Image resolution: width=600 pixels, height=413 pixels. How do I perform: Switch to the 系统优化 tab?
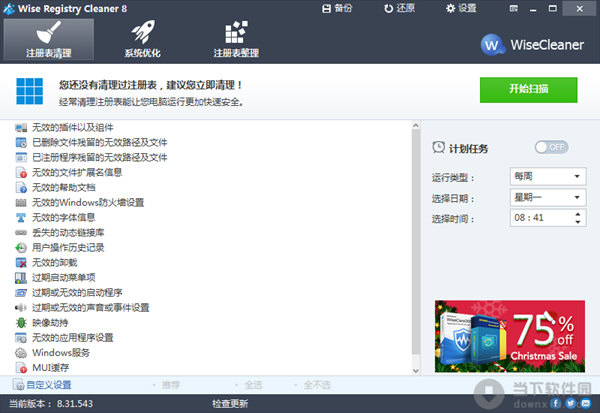pyautogui.click(x=142, y=39)
